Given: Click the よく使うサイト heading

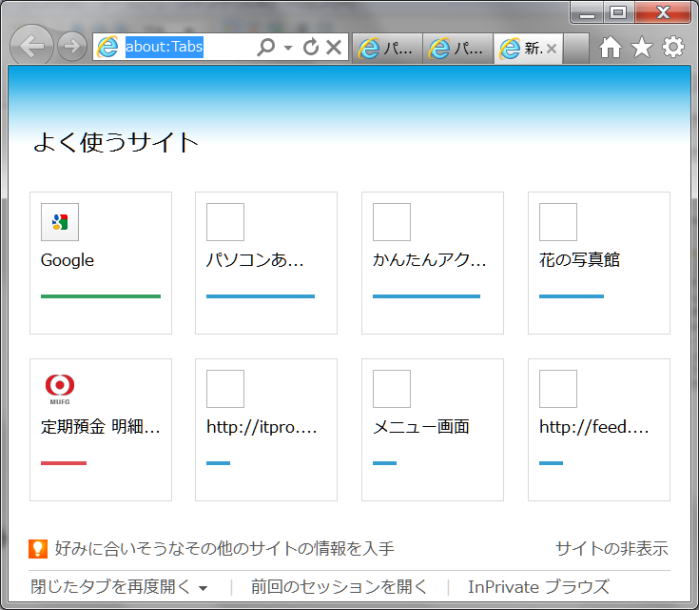Looking at the screenshot, I should (x=116, y=142).
